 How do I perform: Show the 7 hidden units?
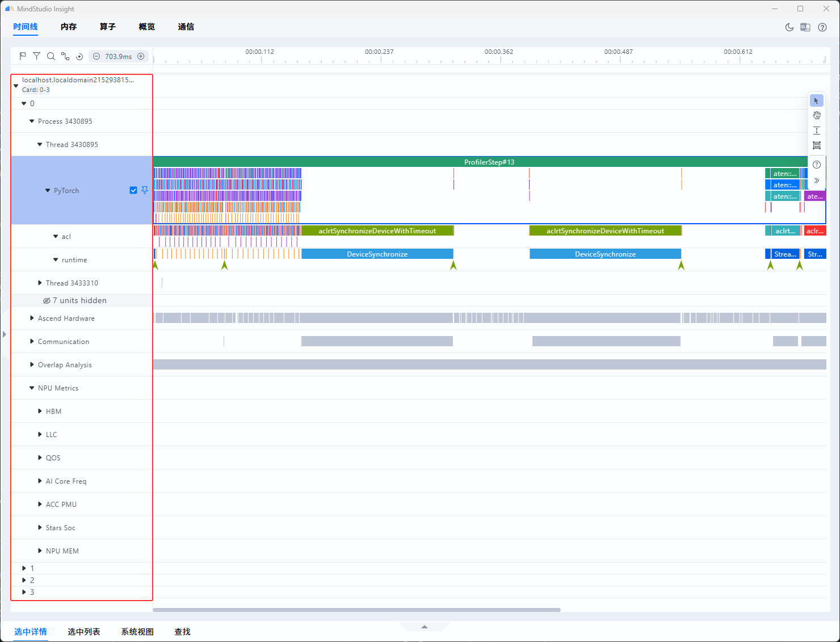(75, 300)
